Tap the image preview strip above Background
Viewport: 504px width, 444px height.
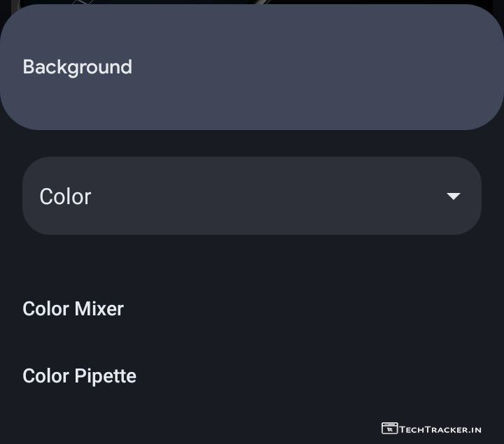[x=252, y=3]
